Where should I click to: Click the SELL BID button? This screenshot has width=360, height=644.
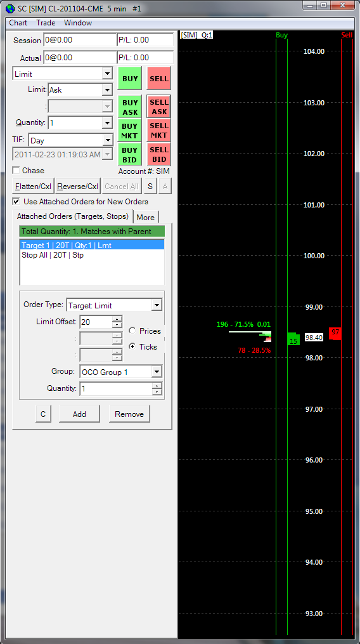coord(159,154)
